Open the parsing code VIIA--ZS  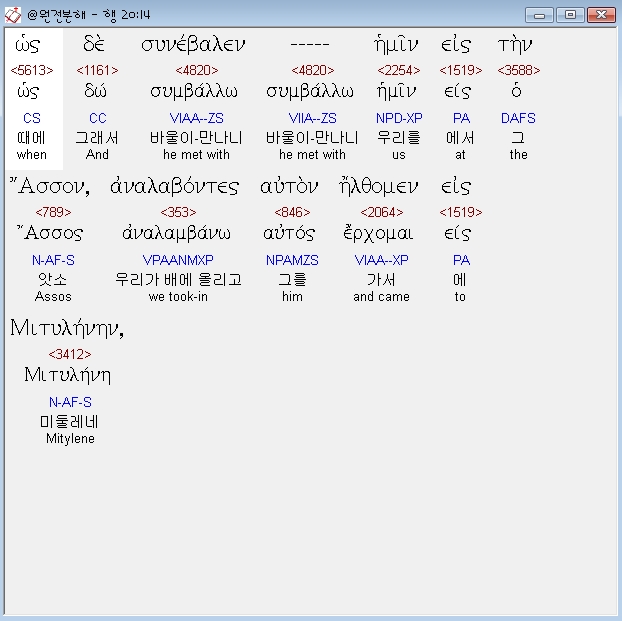coord(313,118)
